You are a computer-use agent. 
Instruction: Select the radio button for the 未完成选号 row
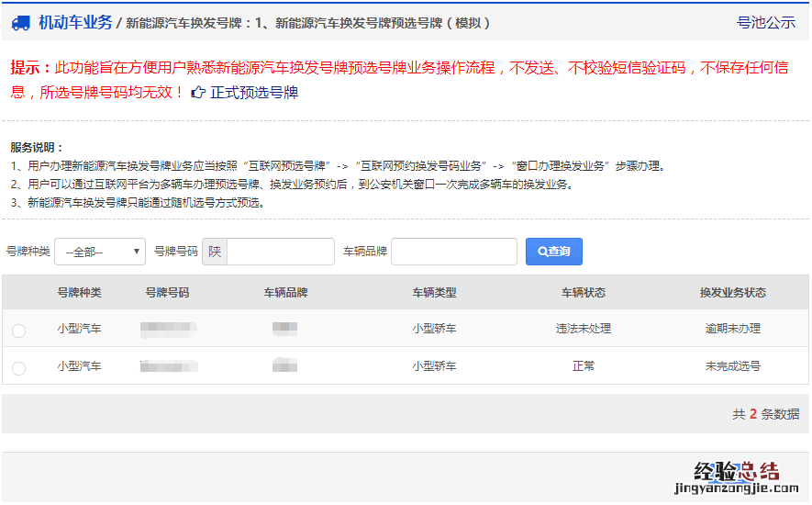pos(19,368)
